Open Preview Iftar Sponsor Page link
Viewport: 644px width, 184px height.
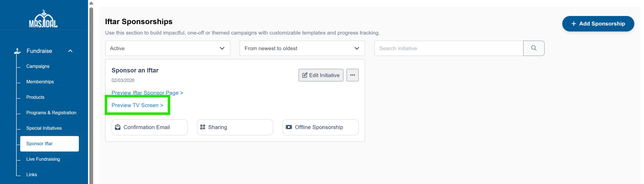(x=147, y=93)
